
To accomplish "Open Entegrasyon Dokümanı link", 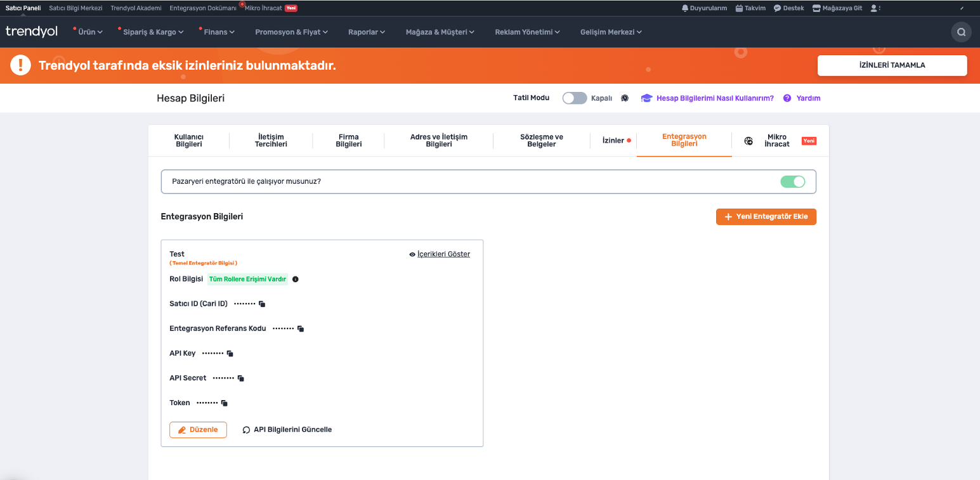I will coord(203,8).
